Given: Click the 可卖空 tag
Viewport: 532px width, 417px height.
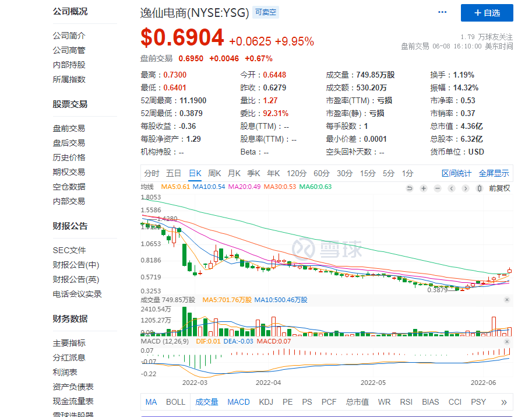Looking at the screenshot, I should pos(266,13).
